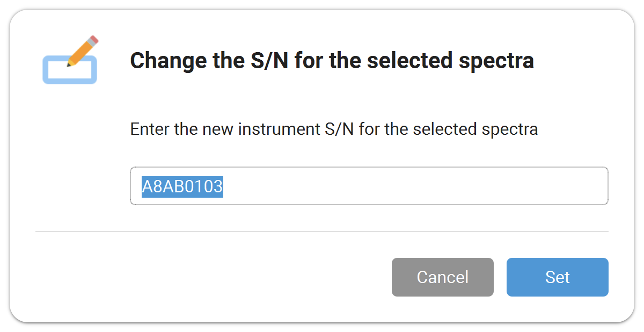Click the blue rectangle under the pencil
Image resolution: width=644 pixels, height=332 pixels.
click(x=70, y=70)
